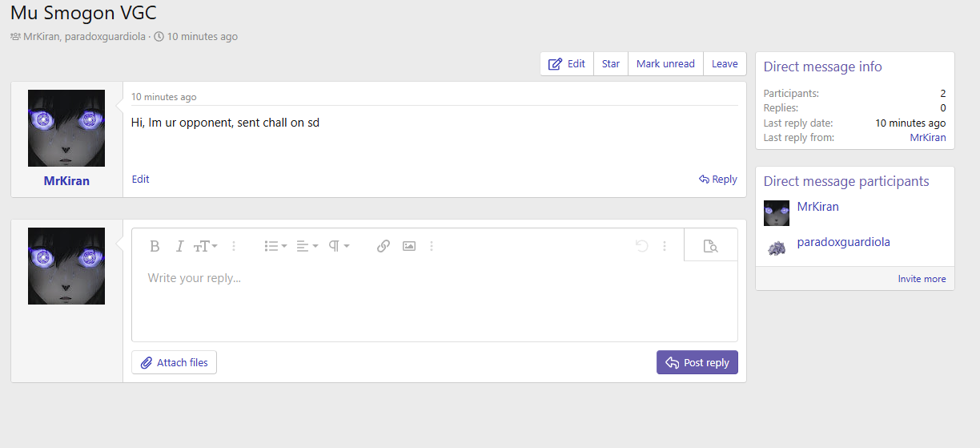Post the reply

coord(697,362)
